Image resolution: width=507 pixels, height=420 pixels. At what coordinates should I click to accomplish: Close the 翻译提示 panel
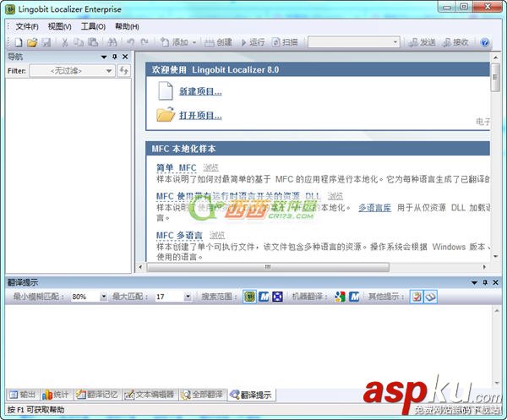496,282
